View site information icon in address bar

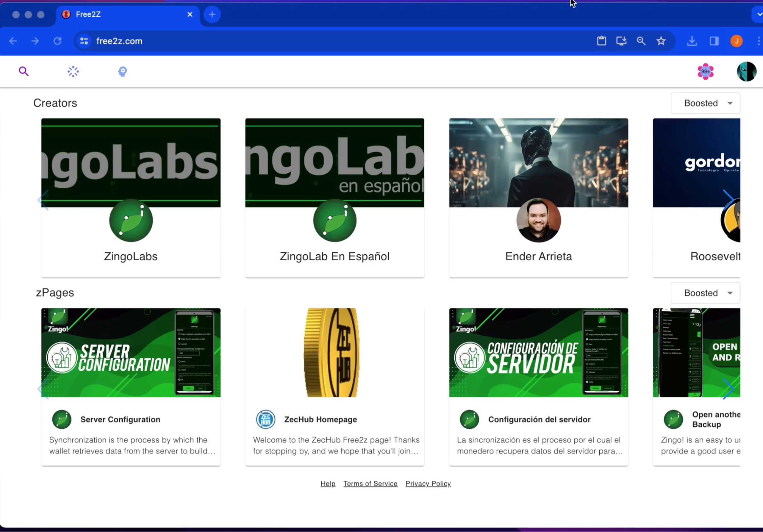(84, 41)
